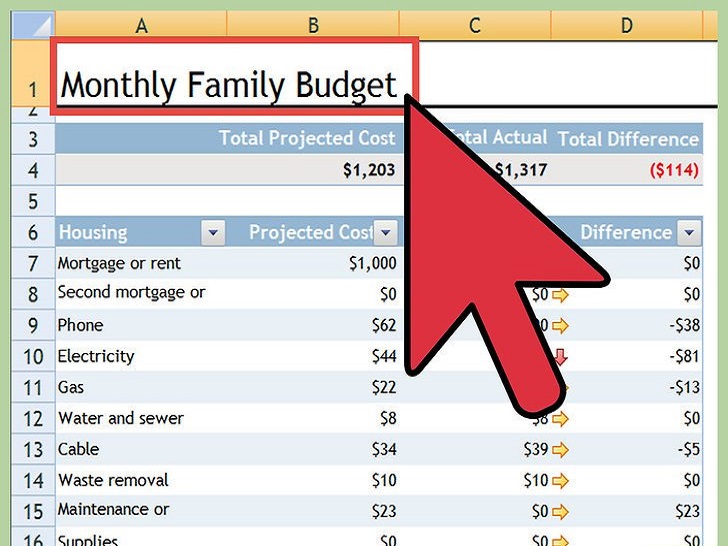
Task: Select row 13 header
Action: (32, 450)
